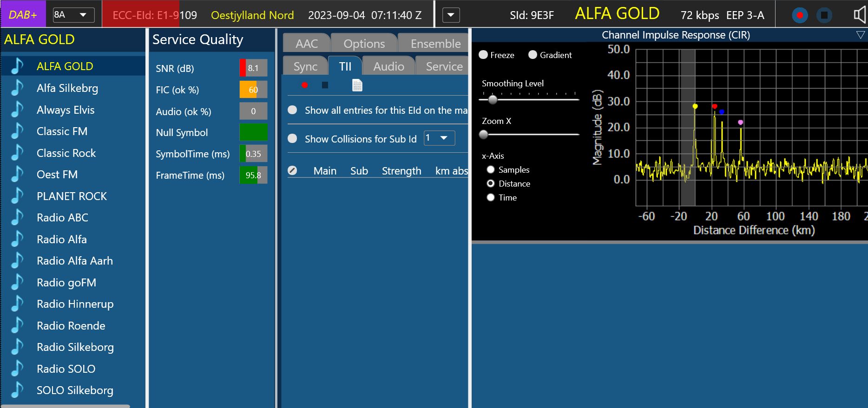Select the TII tab
Screen dimensions: 868x408
(345, 66)
